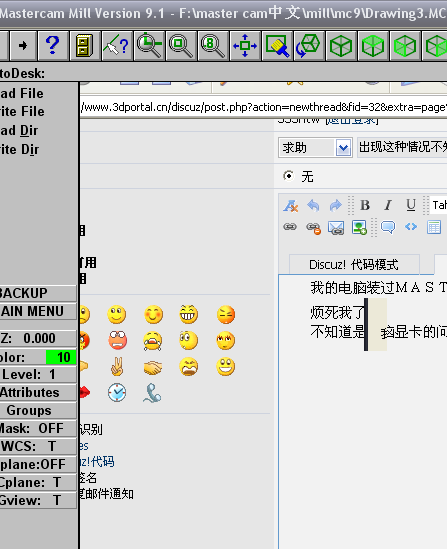Insert the handshake emoticon
Screen dimensions: 447x549
153,368
